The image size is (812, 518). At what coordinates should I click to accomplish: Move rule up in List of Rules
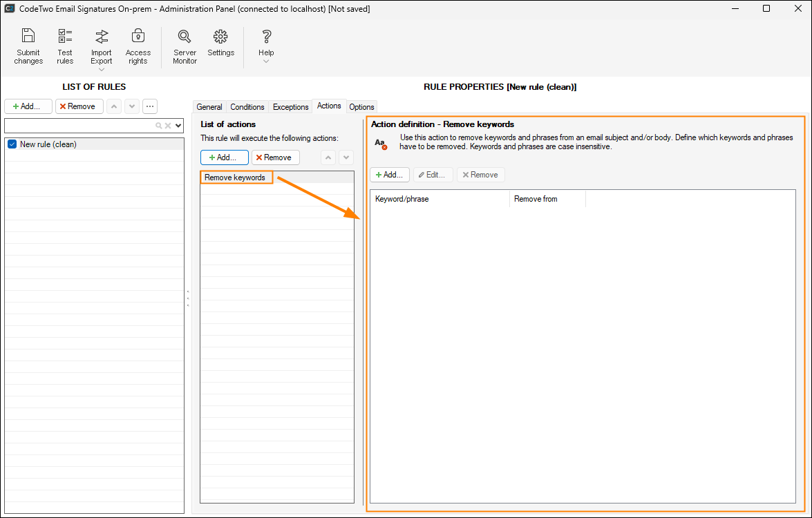[114, 106]
